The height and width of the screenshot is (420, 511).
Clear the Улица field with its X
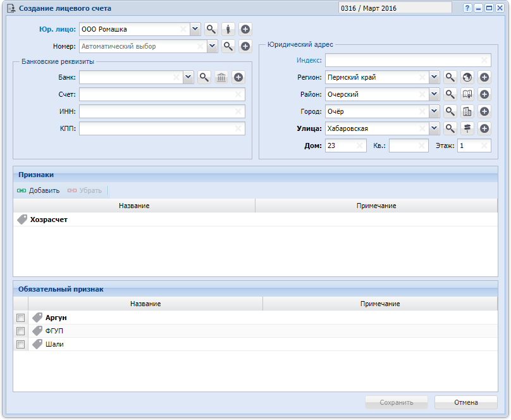click(x=422, y=128)
